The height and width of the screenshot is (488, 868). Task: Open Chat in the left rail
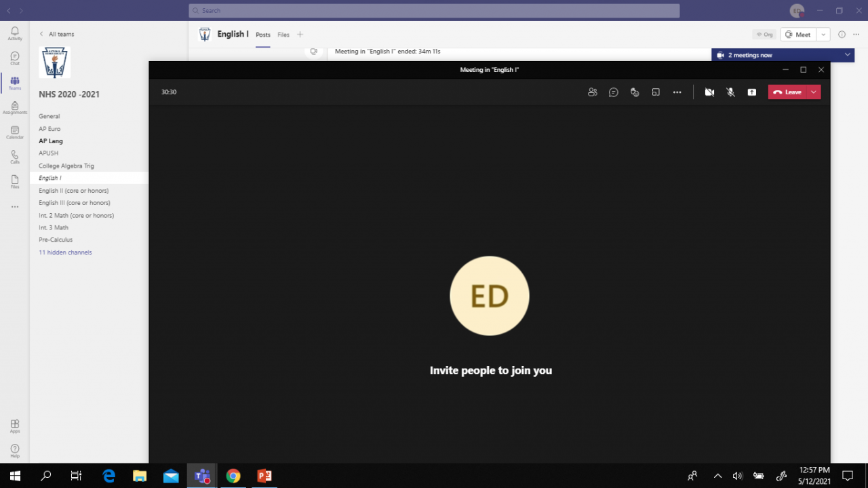click(15, 58)
